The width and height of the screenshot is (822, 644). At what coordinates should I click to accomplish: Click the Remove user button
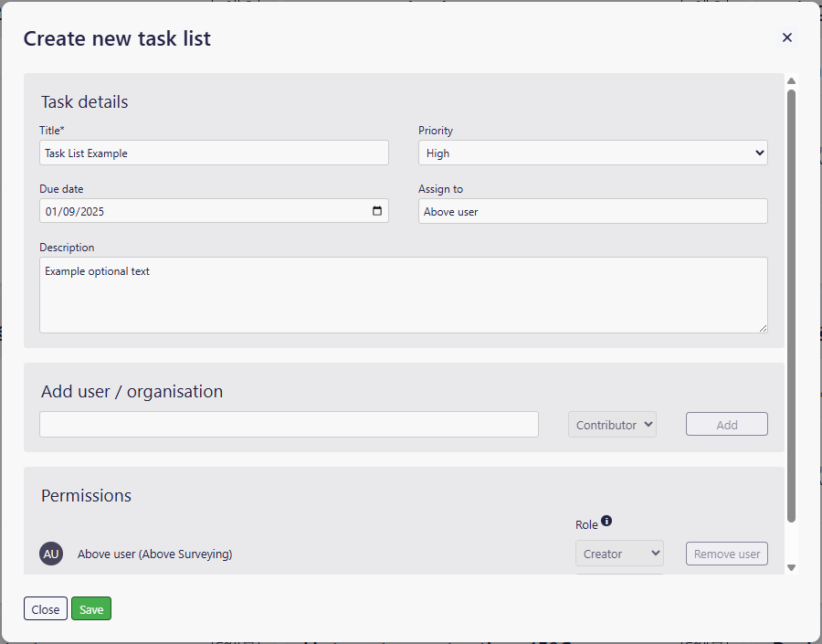[x=727, y=554]
